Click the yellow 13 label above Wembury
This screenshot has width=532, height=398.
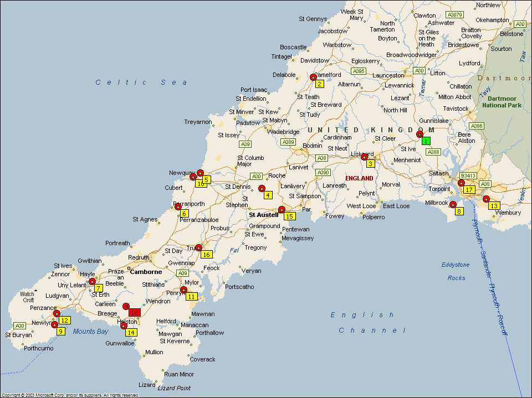coord(494,206)
